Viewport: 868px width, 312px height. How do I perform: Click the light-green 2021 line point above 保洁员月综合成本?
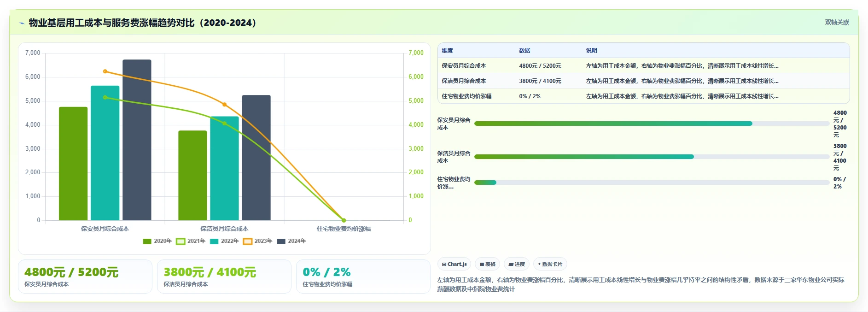point(225,124)
